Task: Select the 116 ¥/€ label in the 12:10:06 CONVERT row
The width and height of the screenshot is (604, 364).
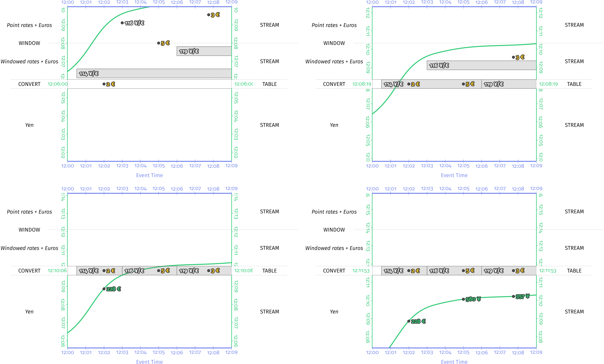Action: tap(134, 271)
